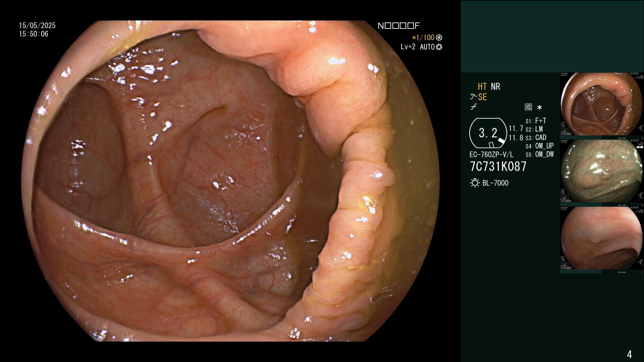Click the main endoscopic live image

(230, 181)
